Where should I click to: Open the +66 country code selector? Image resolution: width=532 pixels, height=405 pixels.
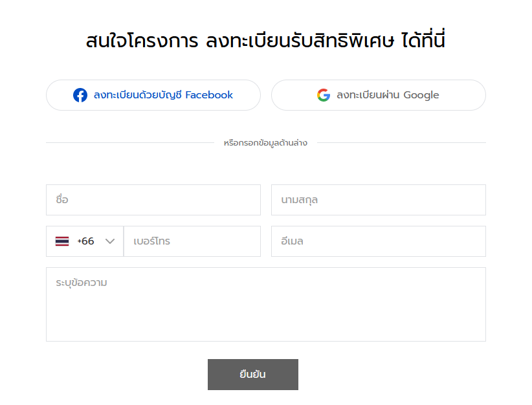(85, 241)
